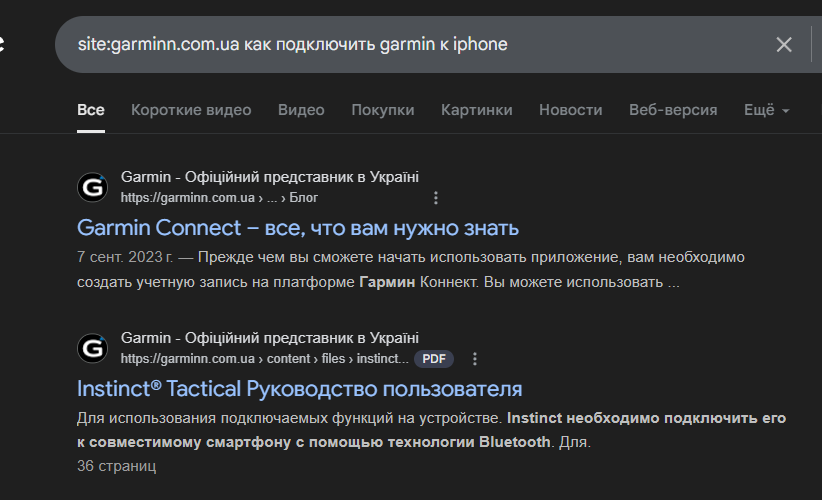Viewport: 822px width, 500px height.
Task: Click garminn.com.ua content files instinct URL
Action: pyautogui.click(x=264, y=358)
